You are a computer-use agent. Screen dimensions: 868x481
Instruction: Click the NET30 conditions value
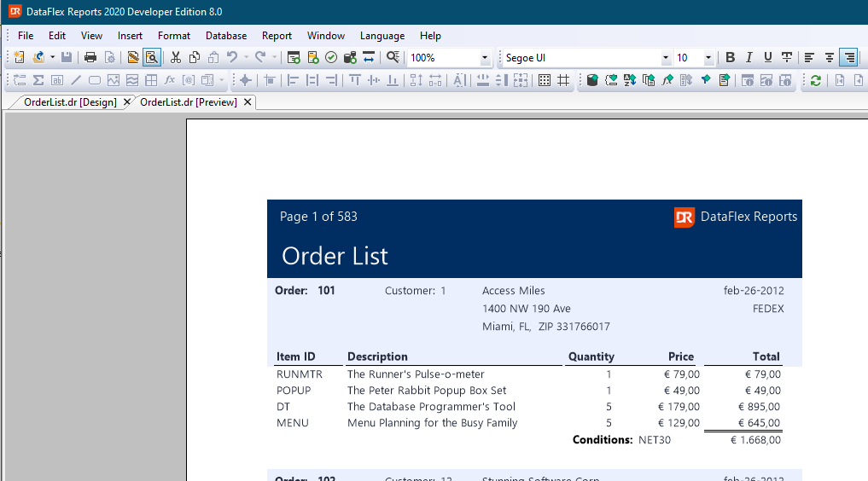tap(655, 440)
